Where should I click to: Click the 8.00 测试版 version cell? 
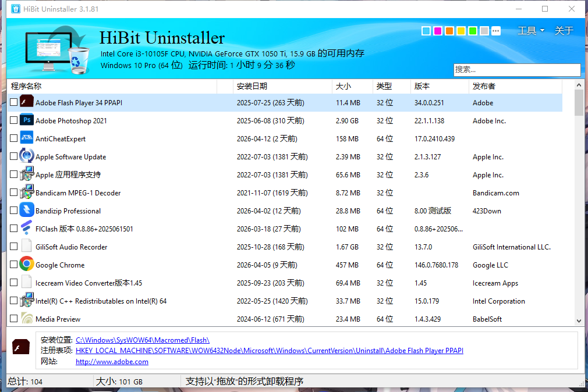[433, 211]
